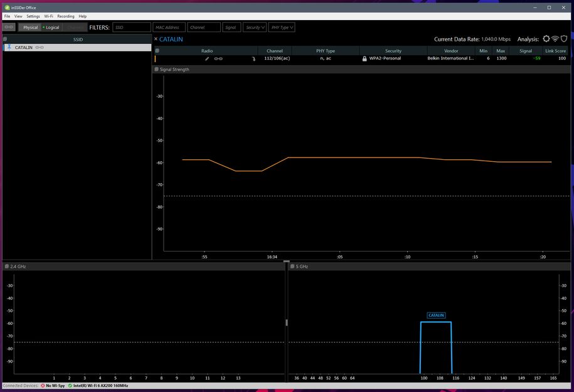Click the vertical splitter between 2.4 and 5 GHz
This screenshot has height=392, width=574.
tap(286, 322)
